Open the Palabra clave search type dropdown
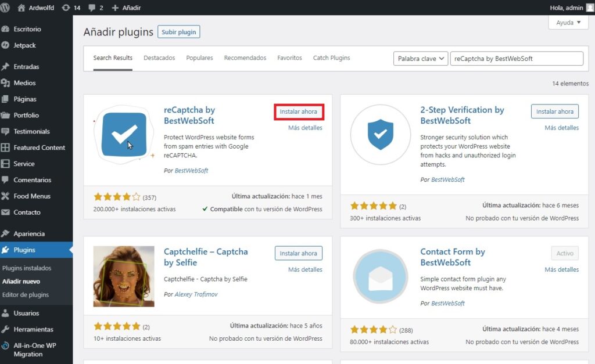 point(421,59)
